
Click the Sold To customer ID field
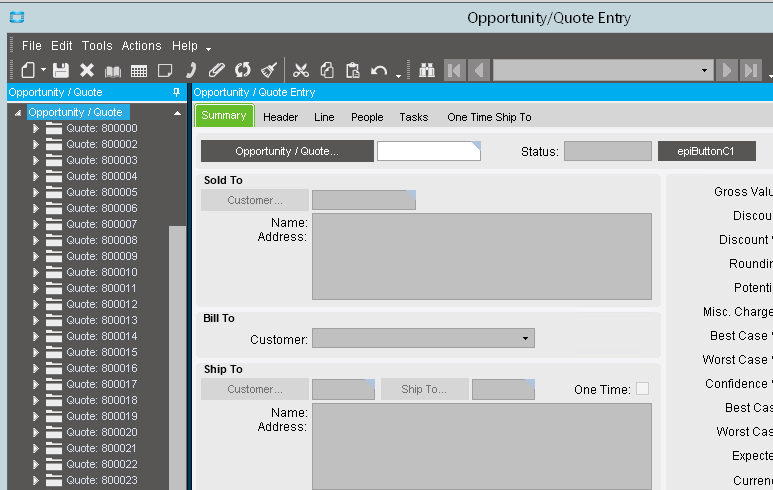pyautogui.click(x=364, y=200)
